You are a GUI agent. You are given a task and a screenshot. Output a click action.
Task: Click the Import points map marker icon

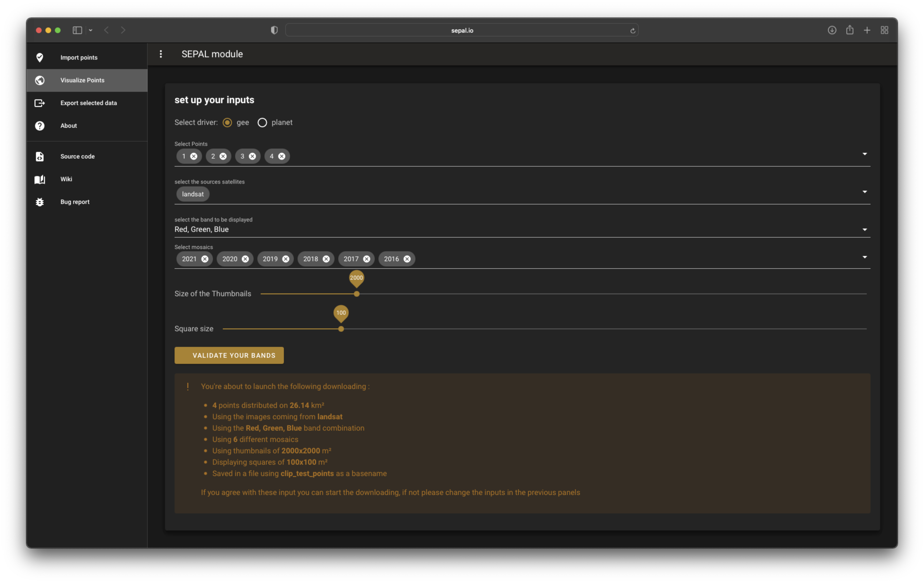tap(40, 57)
